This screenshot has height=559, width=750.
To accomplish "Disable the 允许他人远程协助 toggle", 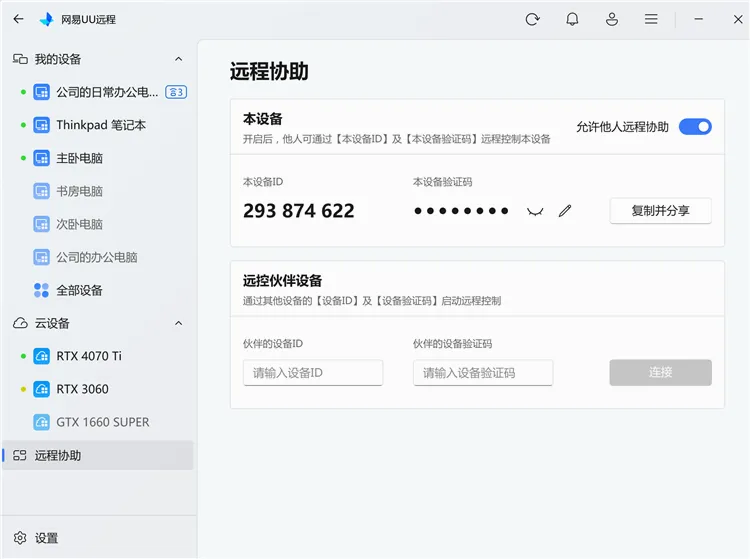I will pyautogui.click(x=695, y=127).
